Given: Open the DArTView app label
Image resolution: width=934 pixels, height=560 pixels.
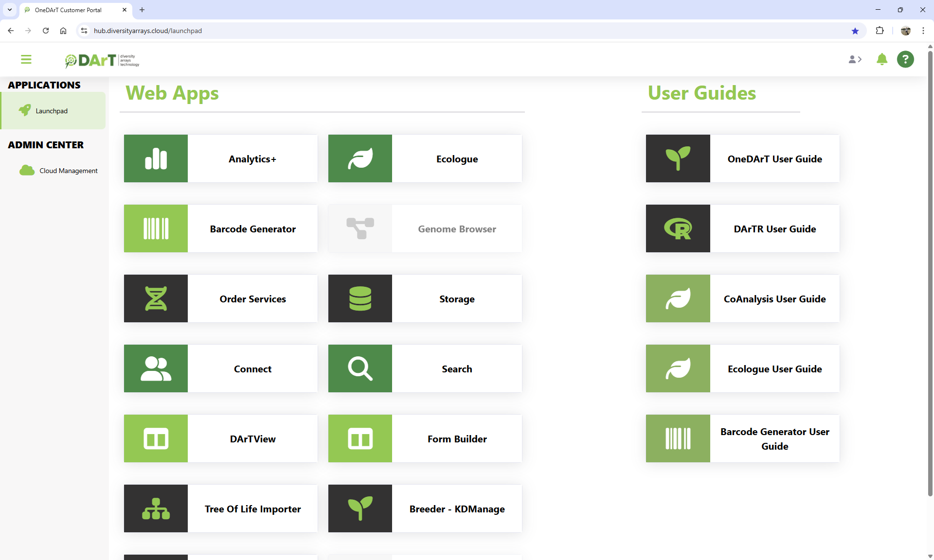Looking at the screenshot, I should point(252,439).
